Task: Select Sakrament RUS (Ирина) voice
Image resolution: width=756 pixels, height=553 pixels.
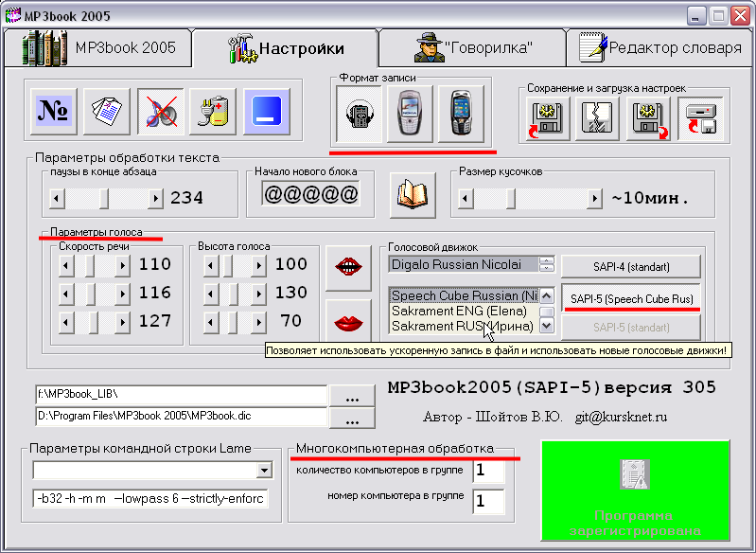Action: [x=465, y=326]
